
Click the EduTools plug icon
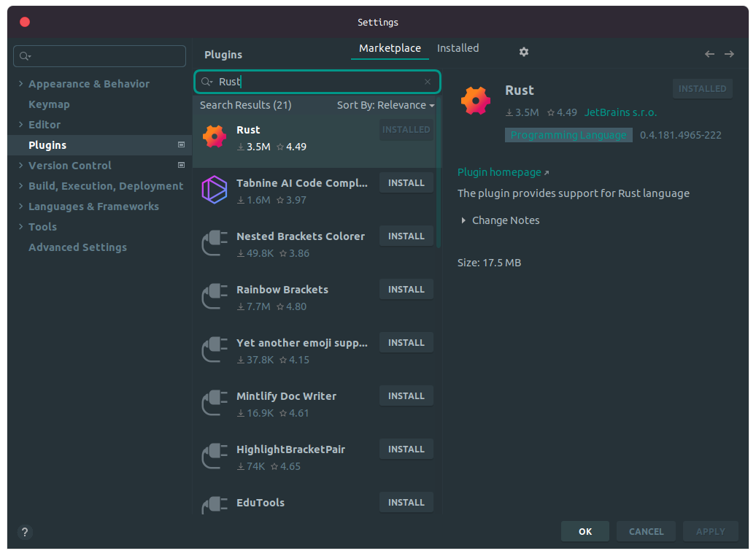[215, 506]
